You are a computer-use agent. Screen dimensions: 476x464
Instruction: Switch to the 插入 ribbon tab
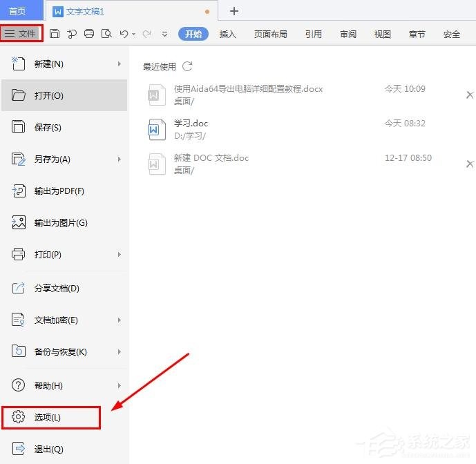(228, 35)
